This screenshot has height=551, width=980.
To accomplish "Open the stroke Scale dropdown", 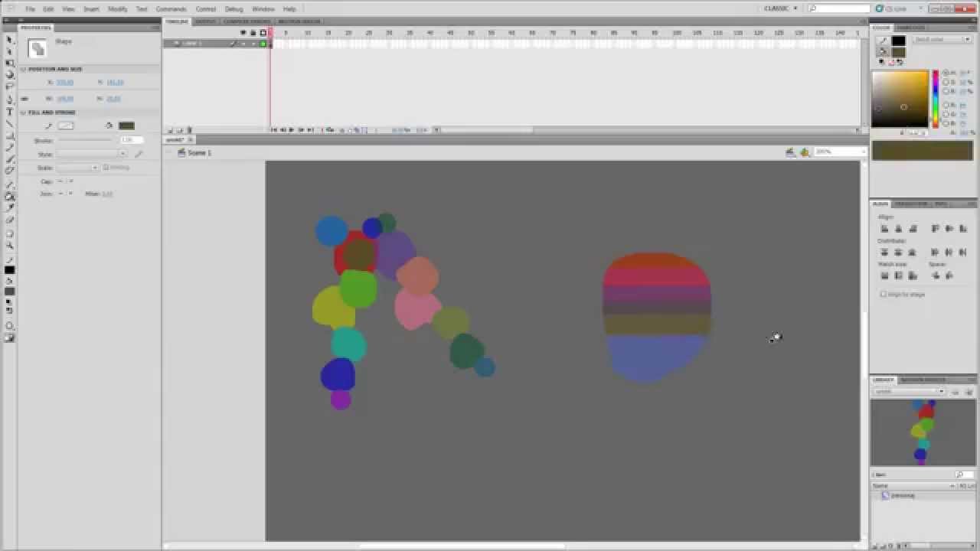I will click(78, 168).
